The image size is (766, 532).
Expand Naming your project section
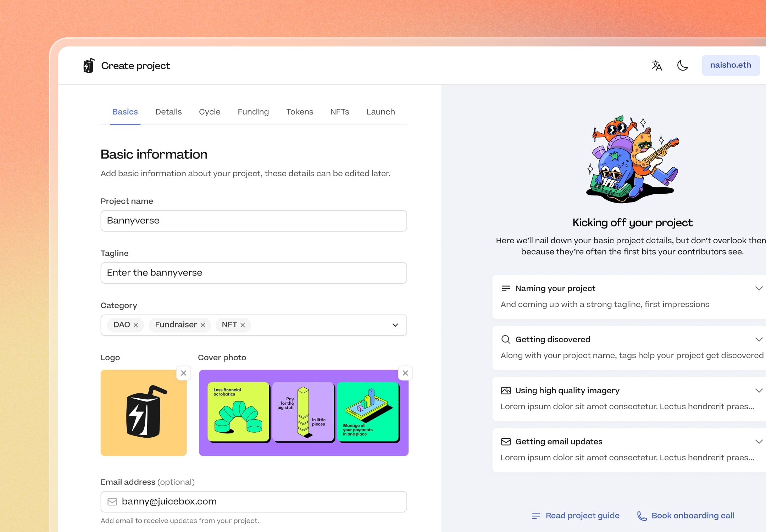pyautogui.click(x=759, y=288)
